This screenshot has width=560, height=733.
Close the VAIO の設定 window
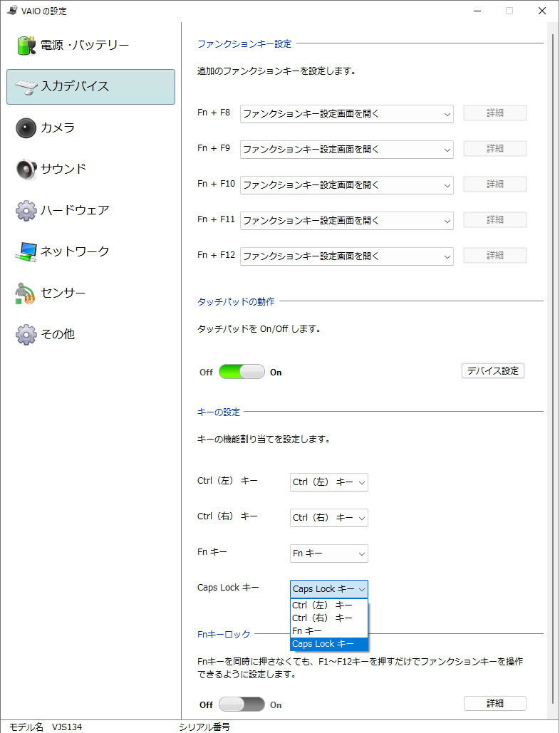pyautogui.click(x=542, y=11)
